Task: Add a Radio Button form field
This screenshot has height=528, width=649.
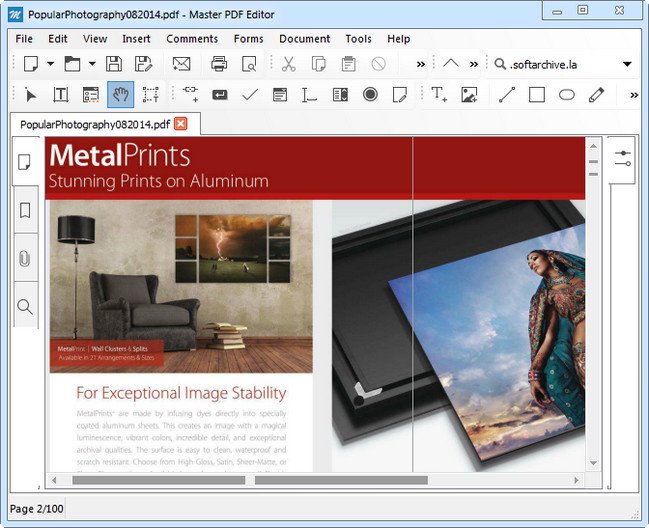Action: (370, 95)
